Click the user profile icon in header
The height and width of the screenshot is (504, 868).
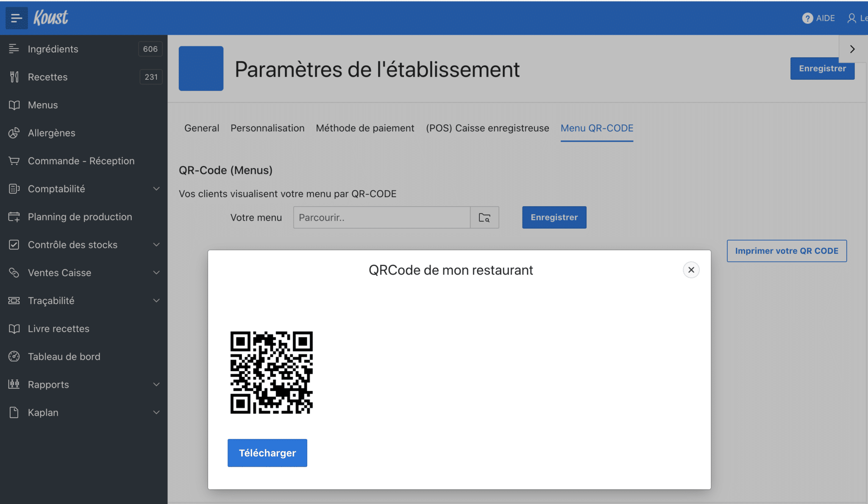[x=851, y=18]
